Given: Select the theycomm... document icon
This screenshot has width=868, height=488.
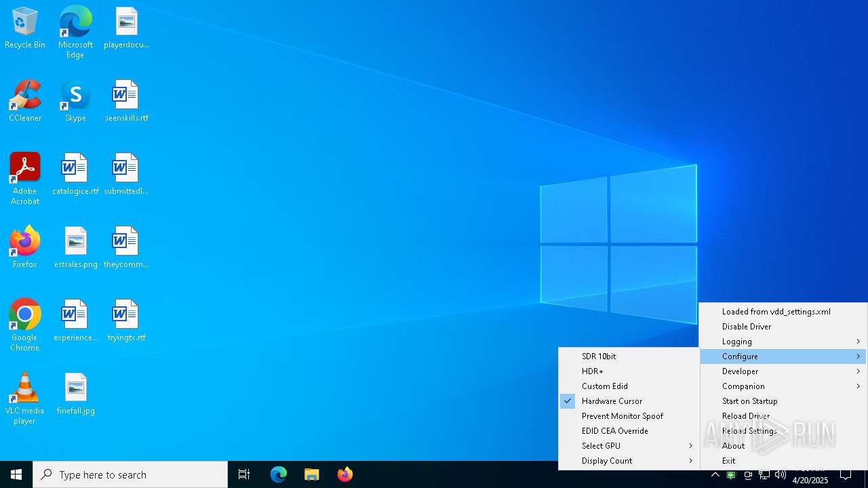Looking at the screenshot, I should pos(126,248).
